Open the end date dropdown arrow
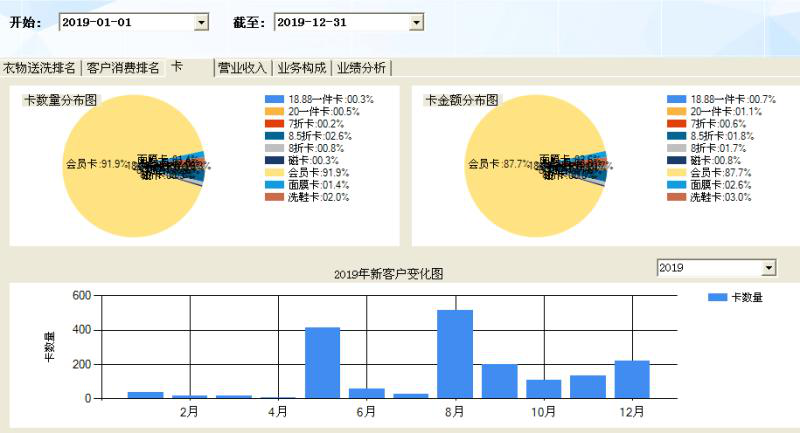Viewport: 800px width, 433px height. [417, 22]
